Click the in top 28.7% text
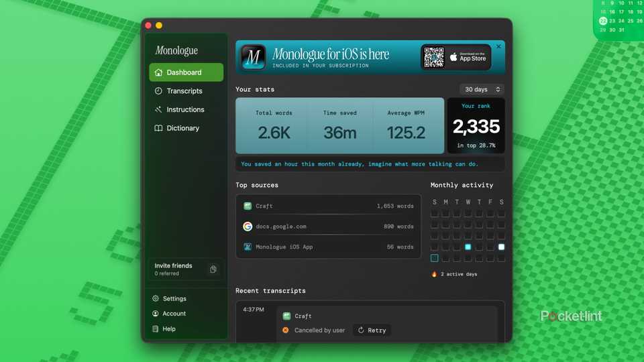 (476, 145)
